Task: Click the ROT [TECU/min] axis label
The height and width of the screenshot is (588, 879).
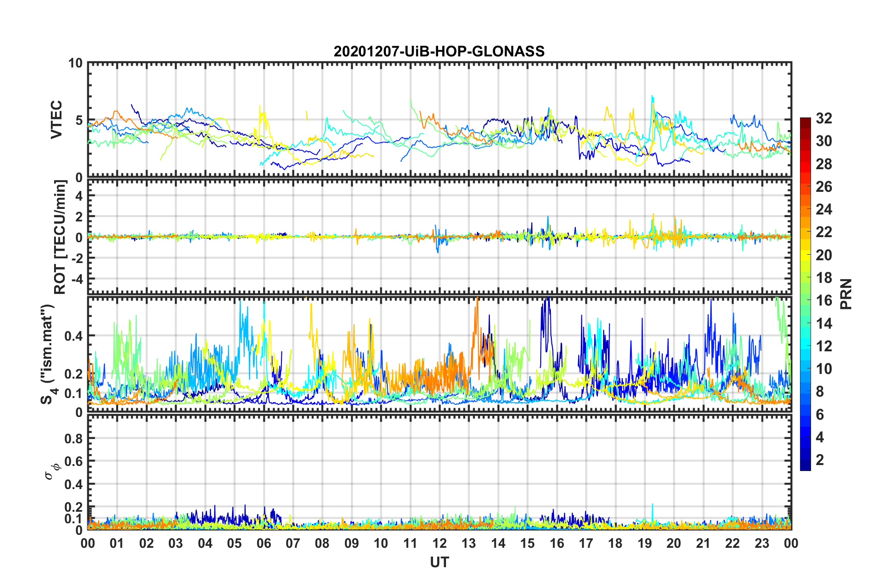Action: click(60, 237)
